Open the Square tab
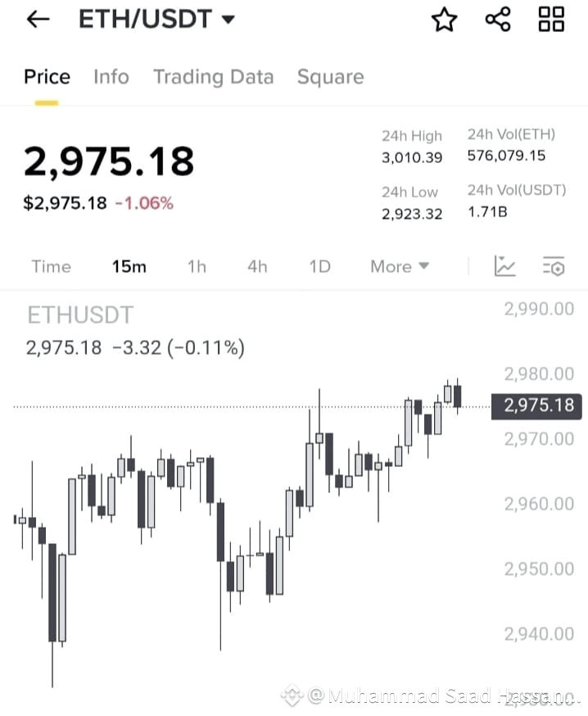588x716 pixels. tap(331, 77)
